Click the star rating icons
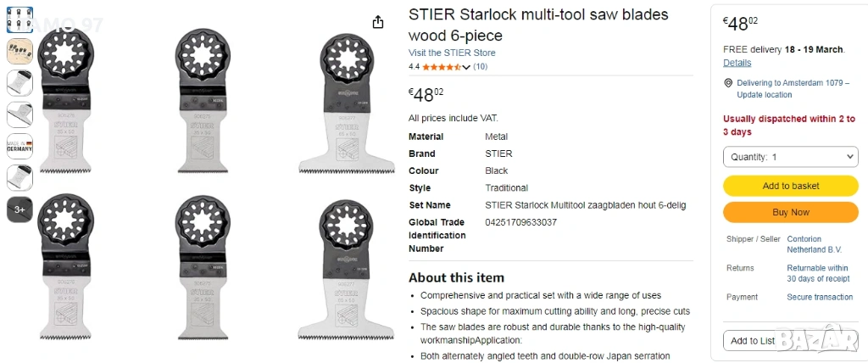The height and width of the screenshot is (363, 868). coord(440,67)
